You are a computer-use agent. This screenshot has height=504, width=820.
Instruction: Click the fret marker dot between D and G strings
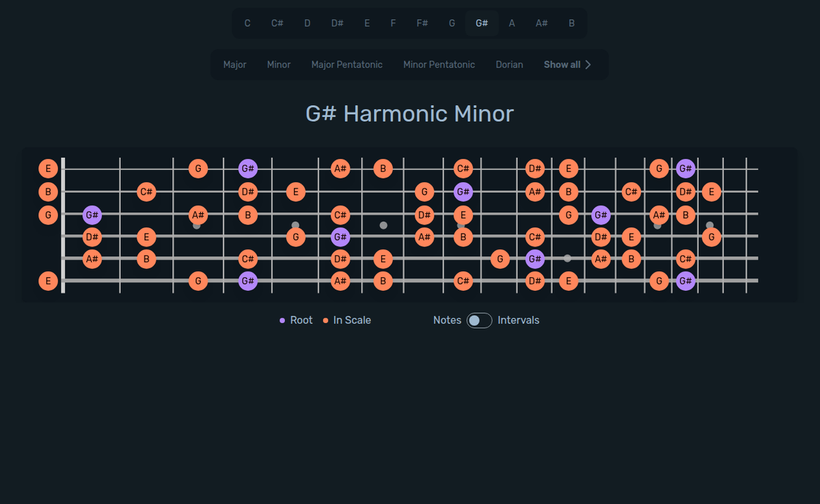(x=383, y=225)
